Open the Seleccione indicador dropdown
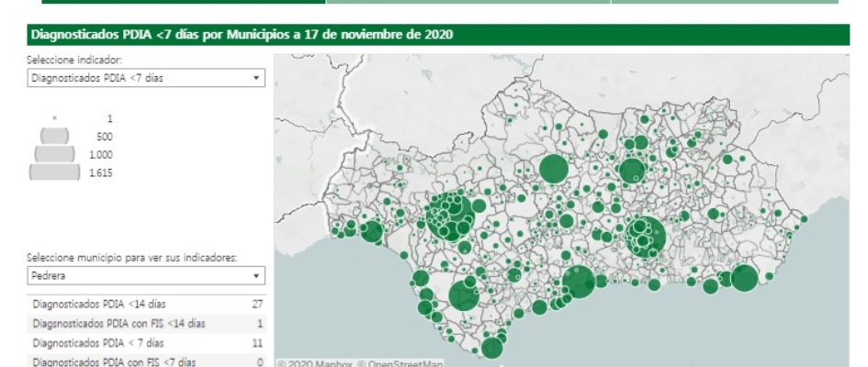The height and width of the screenshot is (367, 868). 145,79
